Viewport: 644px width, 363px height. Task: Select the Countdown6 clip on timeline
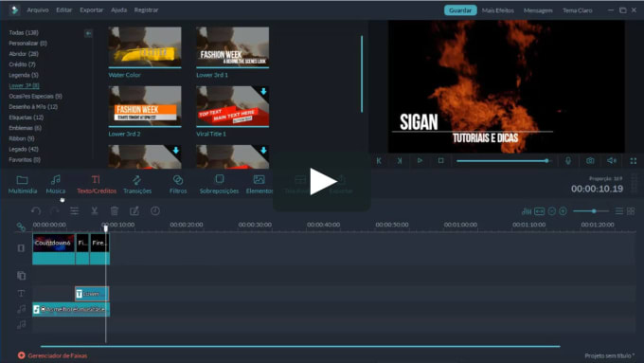coord(54,249)
